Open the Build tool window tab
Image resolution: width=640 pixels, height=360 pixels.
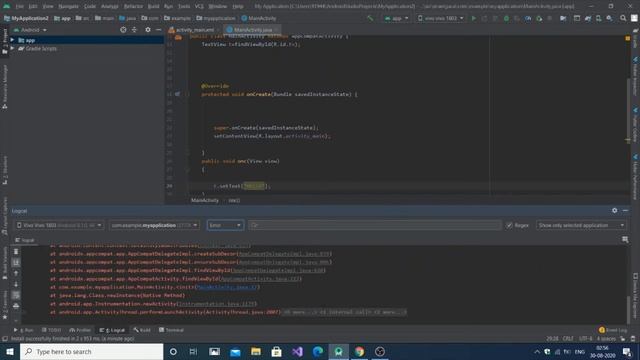tap(142, 330)
